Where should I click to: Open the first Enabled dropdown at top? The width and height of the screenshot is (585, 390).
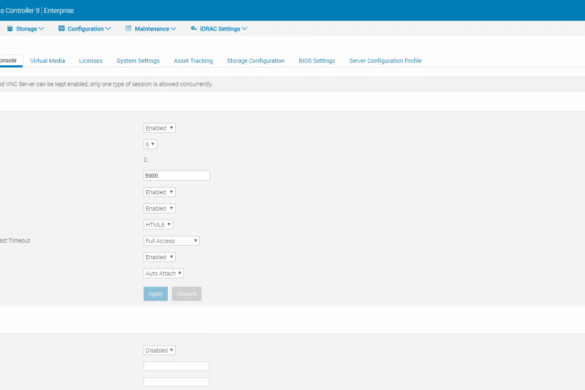tap(159, 128)
